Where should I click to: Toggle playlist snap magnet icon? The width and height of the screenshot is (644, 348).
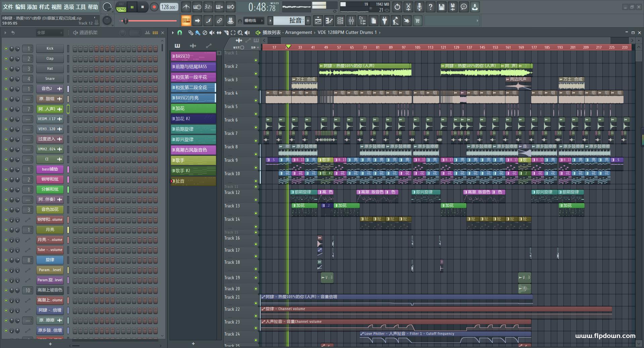(x=180, y=33)
